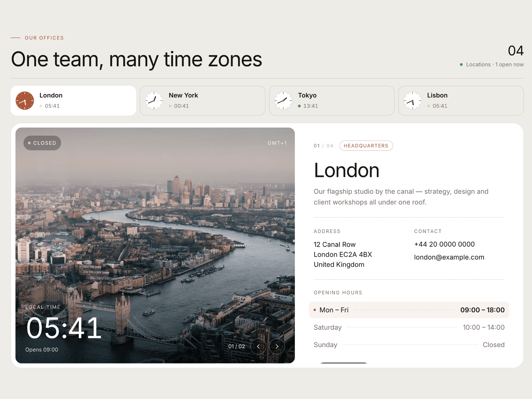Switch to the New York office tab

(x=203, y=101)
